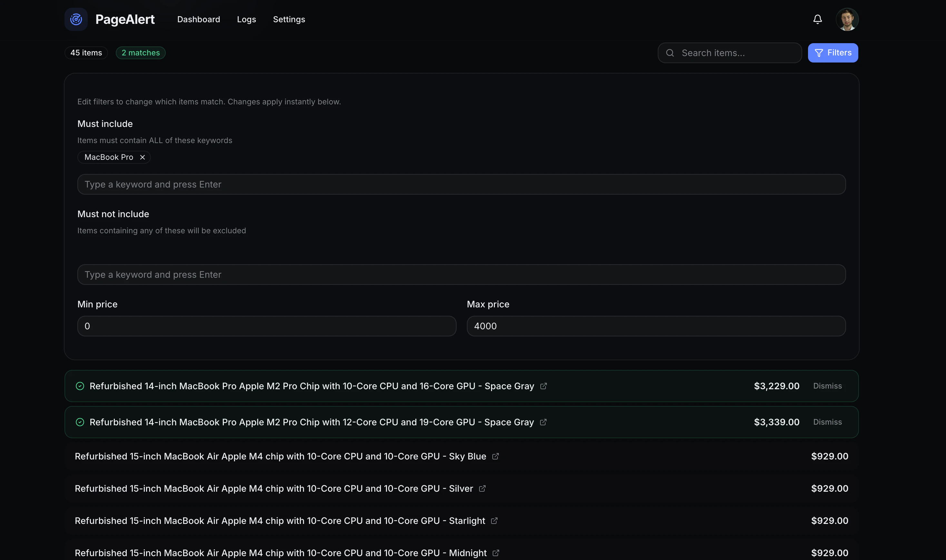Viewport: 946px width, 560px height.
Task: Click the Max price field
Action: click(656, 326)
